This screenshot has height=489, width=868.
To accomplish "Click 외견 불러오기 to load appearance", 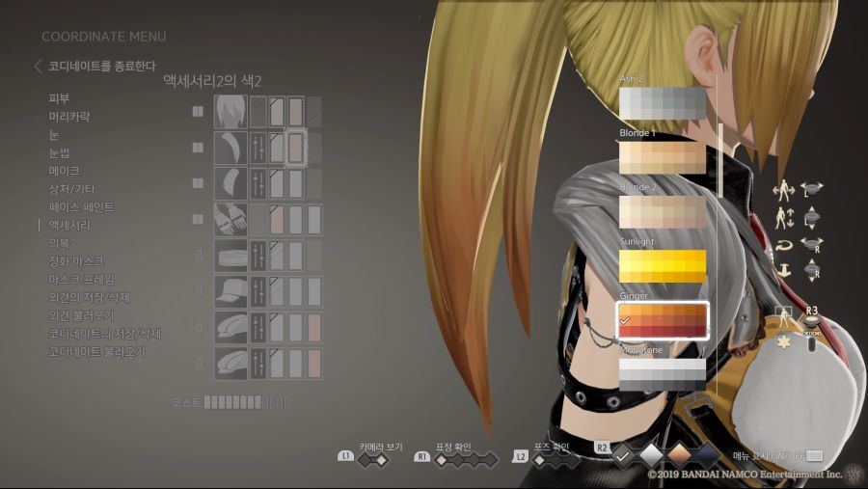I will click(82, 315).
